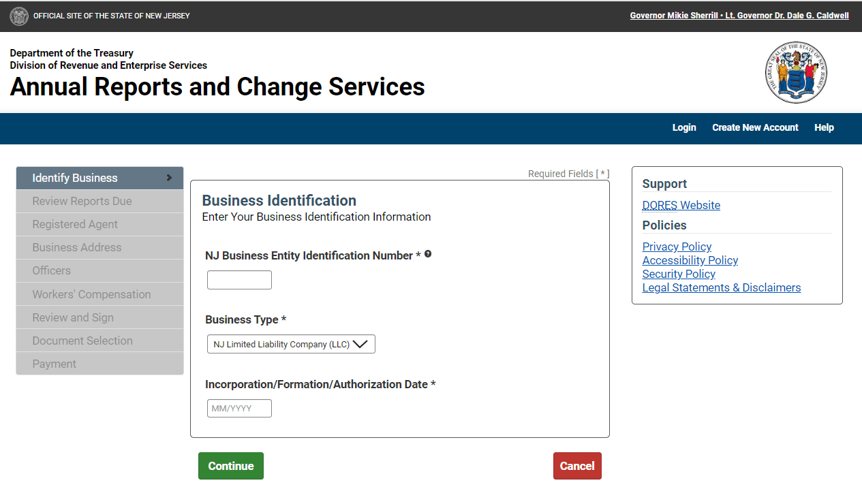Select Officers step in sidebar
This screenshot has height=504, width=862.
point(99,270)
